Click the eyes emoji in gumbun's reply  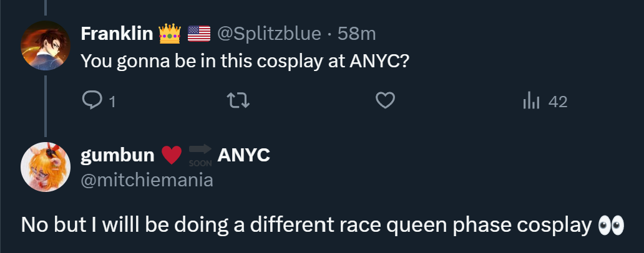click(610, 226)
